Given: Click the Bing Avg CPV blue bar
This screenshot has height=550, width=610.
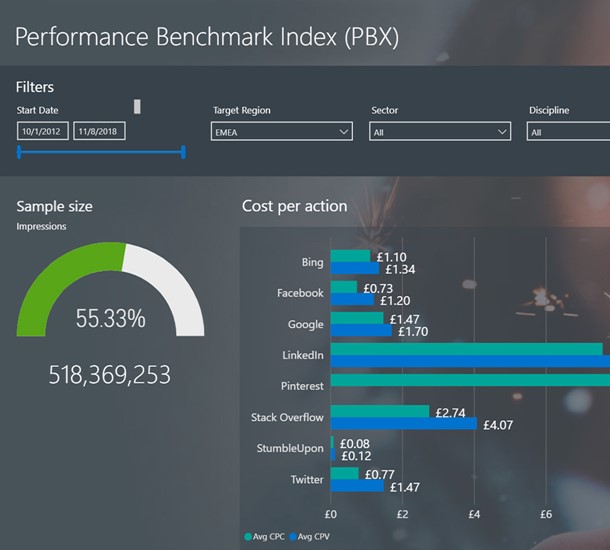Looking at the screenshot, I should (355, 268).
